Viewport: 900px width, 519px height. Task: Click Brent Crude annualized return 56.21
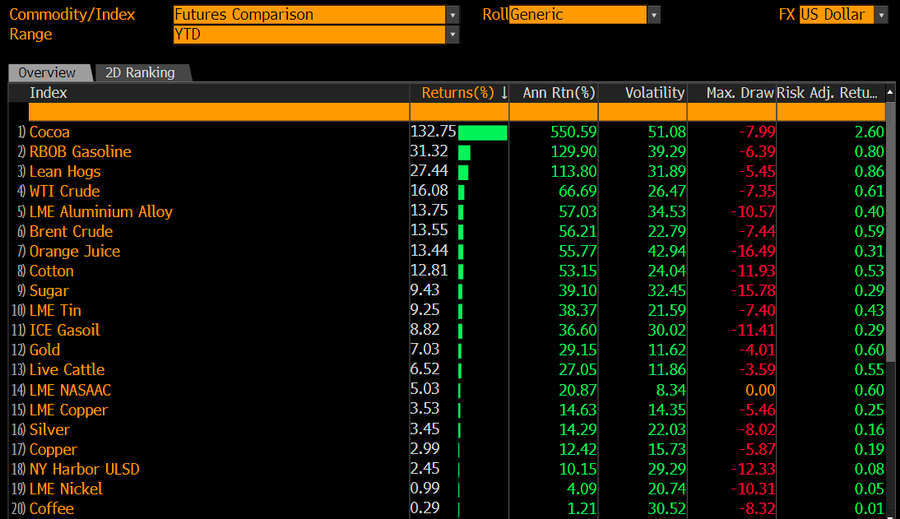pos(577,231)
